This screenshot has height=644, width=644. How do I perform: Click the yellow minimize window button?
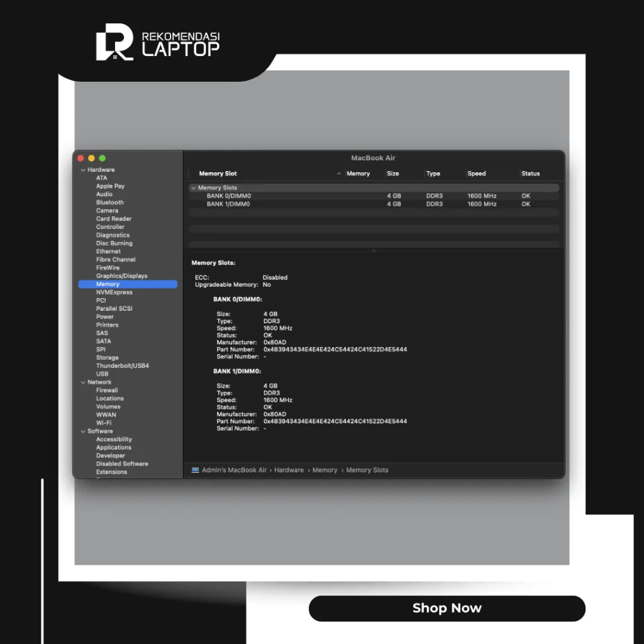pyautogui.click(x=91, y=158)
